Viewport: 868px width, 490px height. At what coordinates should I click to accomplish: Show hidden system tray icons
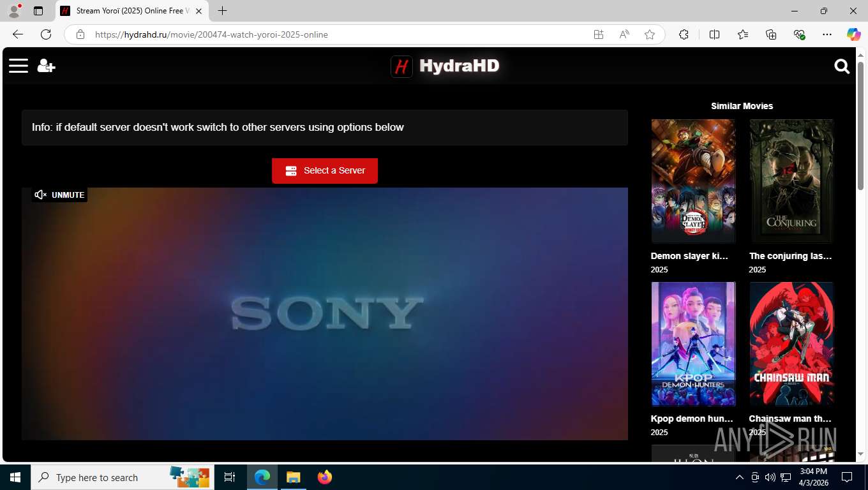click(740, 477)
